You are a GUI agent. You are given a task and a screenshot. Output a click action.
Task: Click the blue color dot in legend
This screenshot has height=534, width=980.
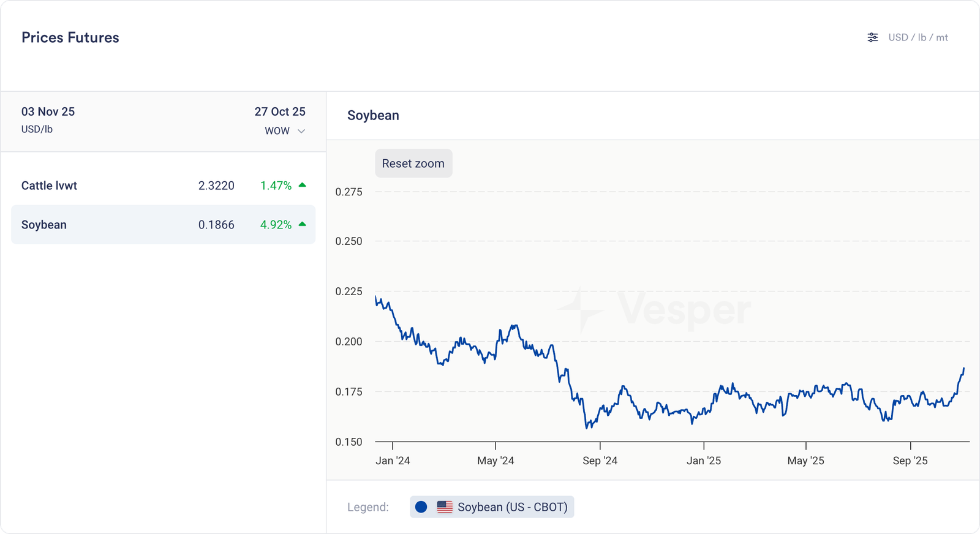[421, 507]
